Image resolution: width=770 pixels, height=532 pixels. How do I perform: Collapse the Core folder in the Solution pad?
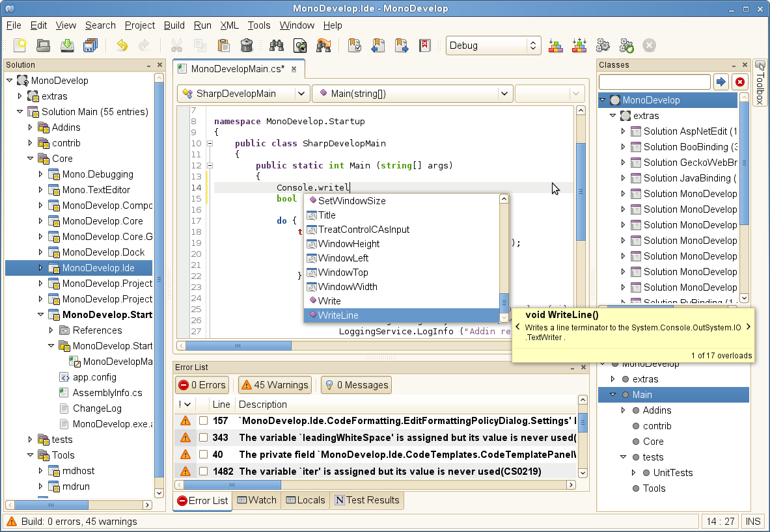click(29, 158)
